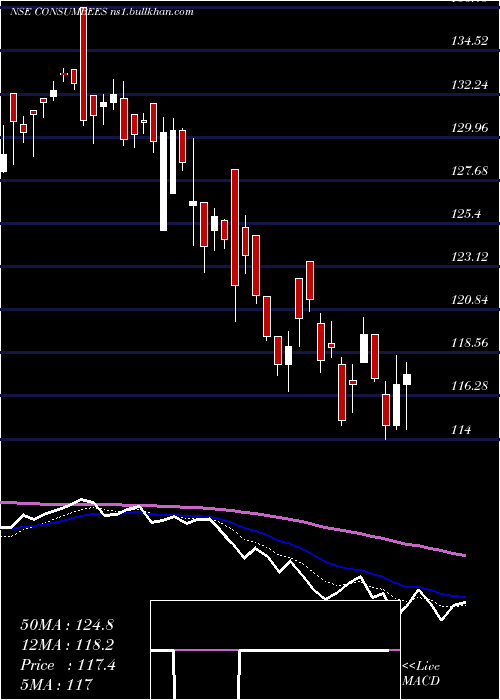The image size is (500, 700).
Task: Click the Price : 117.4 readout
Action: (x=68, y=665)
